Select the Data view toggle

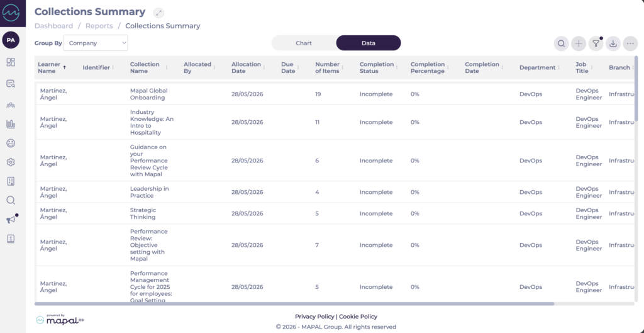point(369,43)
